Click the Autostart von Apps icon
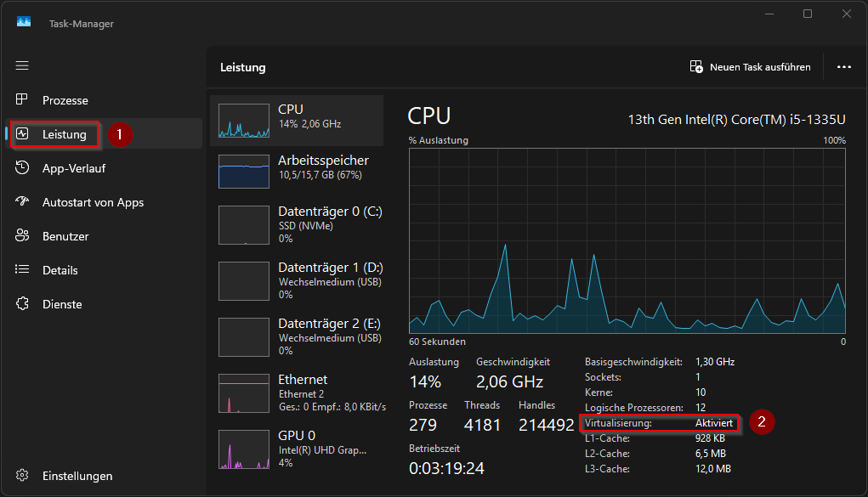This screenshot has width=868, height=497. [23, 202]
